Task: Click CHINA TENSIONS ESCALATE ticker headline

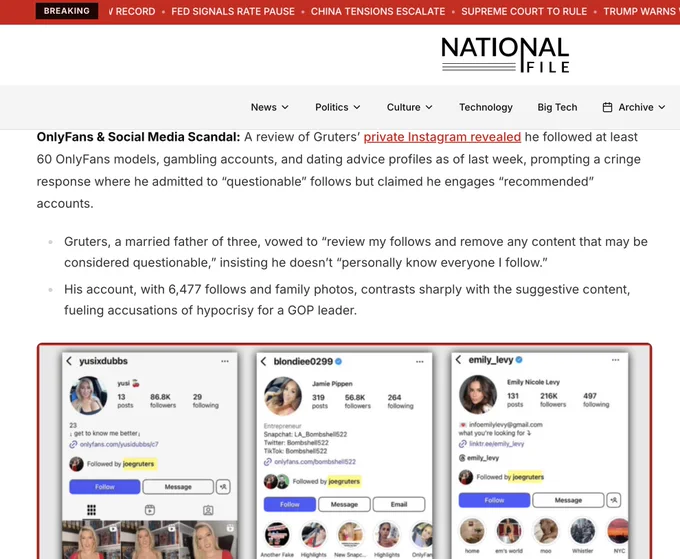Action: [378, 11]
